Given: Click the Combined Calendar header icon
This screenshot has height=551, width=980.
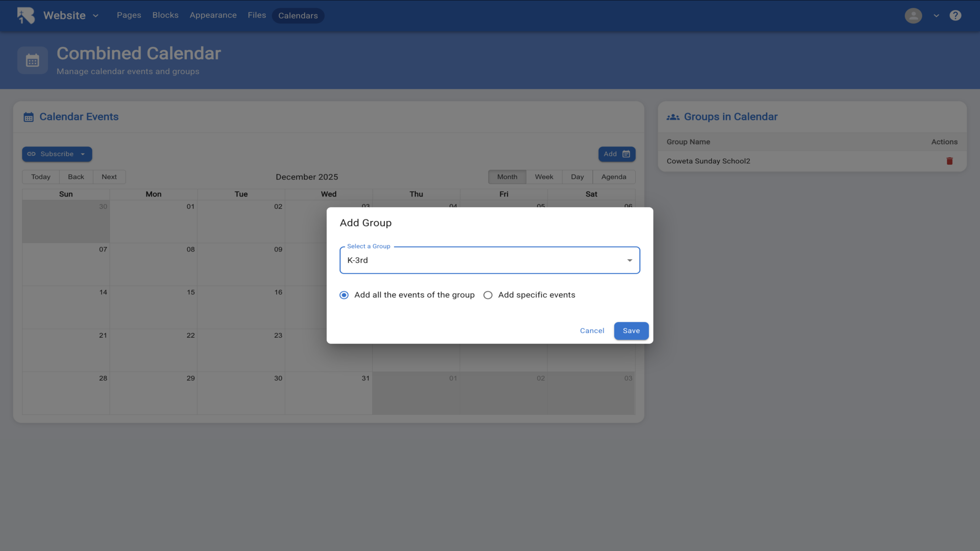Looking at the screenshot, I should coord(33,61).
